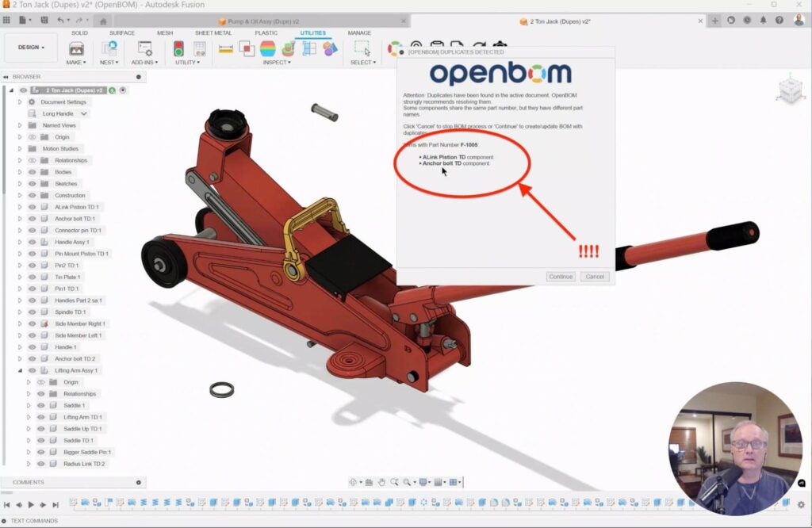Open the data panel grid icon

(6, 20)
